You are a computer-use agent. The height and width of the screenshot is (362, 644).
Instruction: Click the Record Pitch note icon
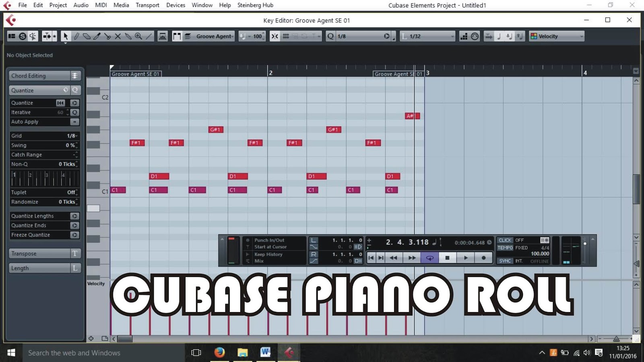click(499, 36)
